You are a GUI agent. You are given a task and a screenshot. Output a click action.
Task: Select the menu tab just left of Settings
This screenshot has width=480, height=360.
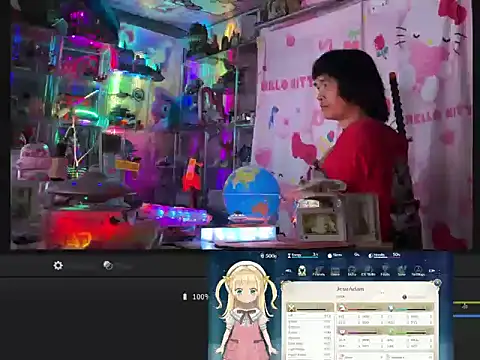tap(402, 271)
